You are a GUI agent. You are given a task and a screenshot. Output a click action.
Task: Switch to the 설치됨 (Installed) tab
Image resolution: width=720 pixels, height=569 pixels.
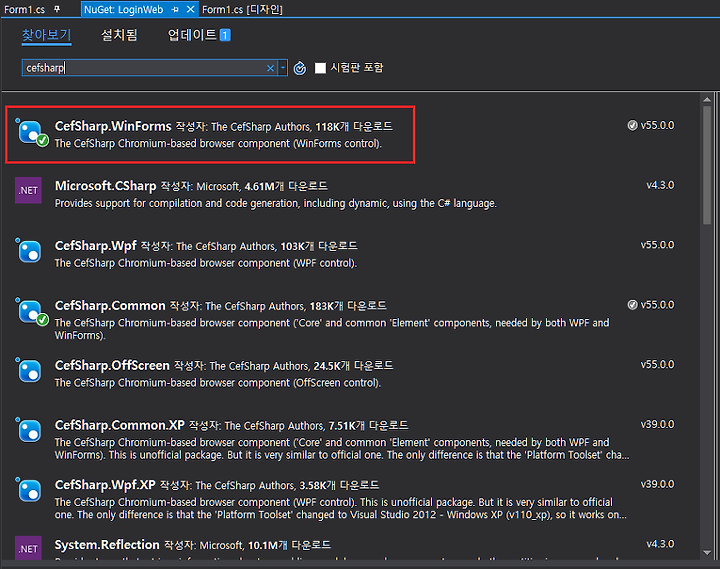pos(119,35)
